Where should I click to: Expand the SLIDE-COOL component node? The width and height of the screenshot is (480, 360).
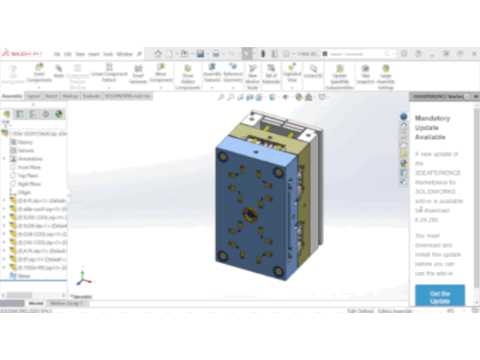pyautogui.click(x=4, y=217)
